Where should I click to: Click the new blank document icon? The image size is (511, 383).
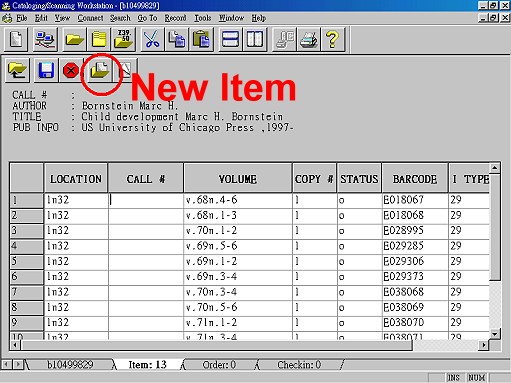[16, 39]
